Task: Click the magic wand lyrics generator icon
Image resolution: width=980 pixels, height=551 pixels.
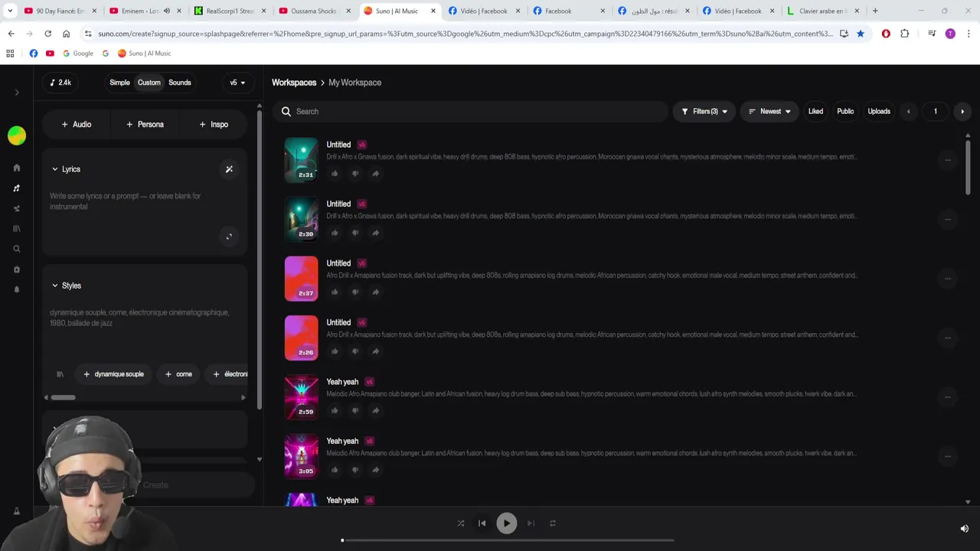Action: click(x=229, y=169)
